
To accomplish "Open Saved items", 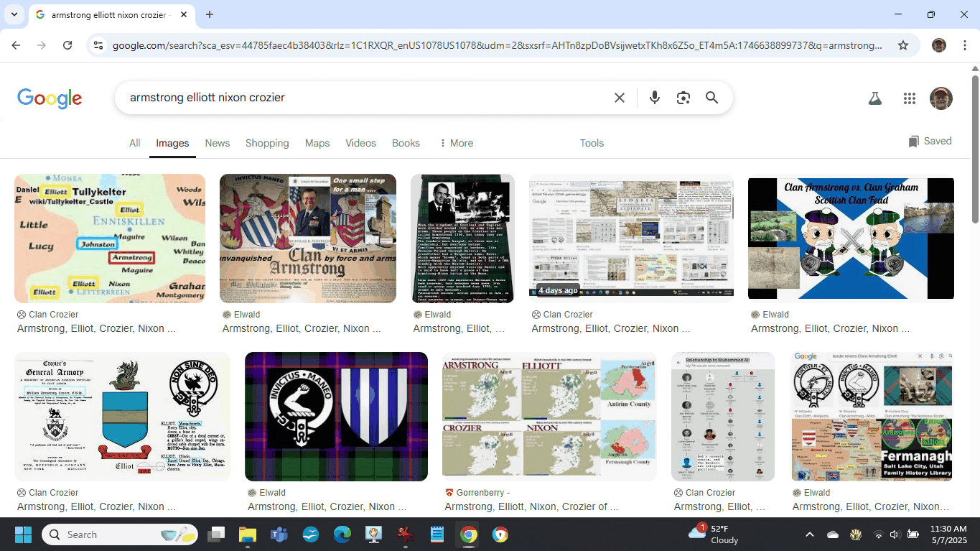I will pyautogui.click(x=930, y=142).
